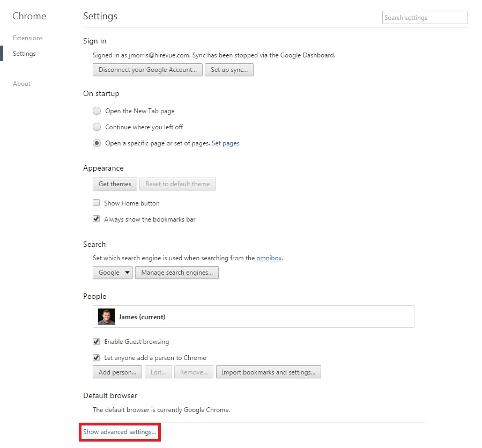The width and height of the screenshot is (482, 448).
Task: Open Show advanced settings
Action: (x=119, y=431)
